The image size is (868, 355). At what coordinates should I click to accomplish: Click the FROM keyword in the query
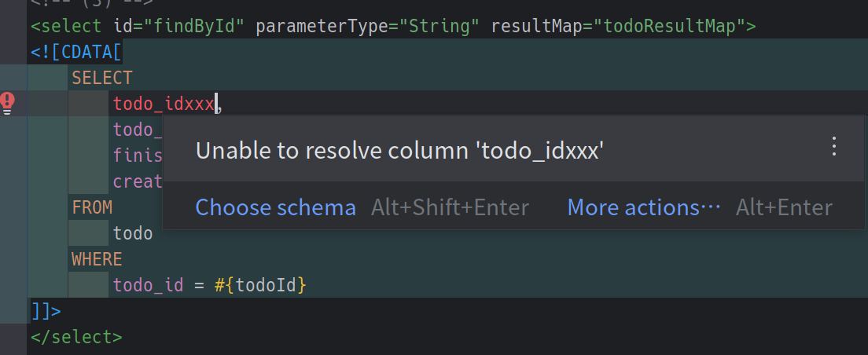(x=92, y=207)
